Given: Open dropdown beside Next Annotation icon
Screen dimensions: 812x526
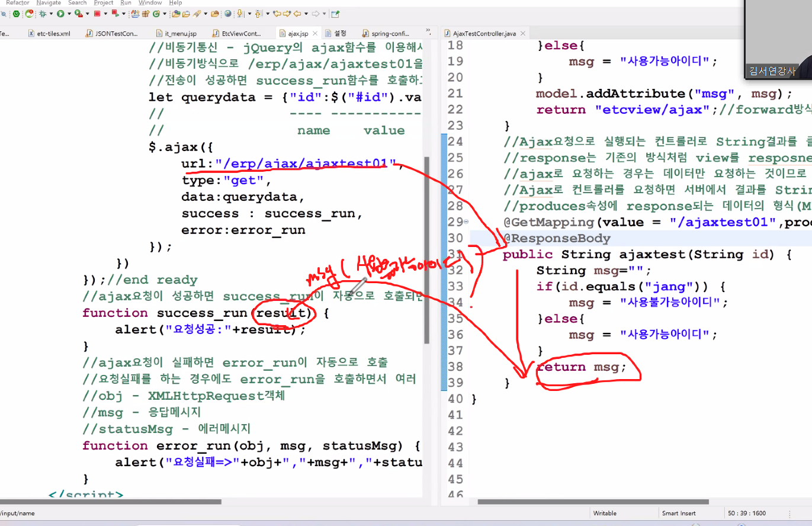Looking at the screenshot, I should (249, 13).
